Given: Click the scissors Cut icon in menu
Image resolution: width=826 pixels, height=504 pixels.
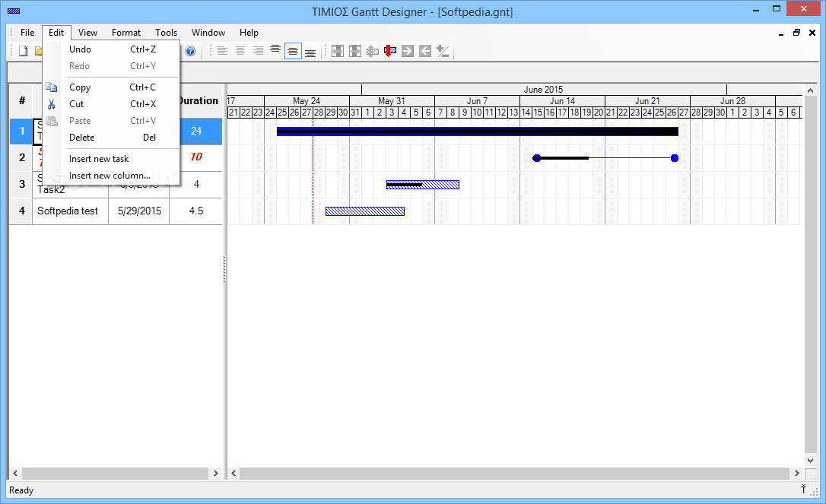Looking at the screenshot, I should (x=51, y=104).
